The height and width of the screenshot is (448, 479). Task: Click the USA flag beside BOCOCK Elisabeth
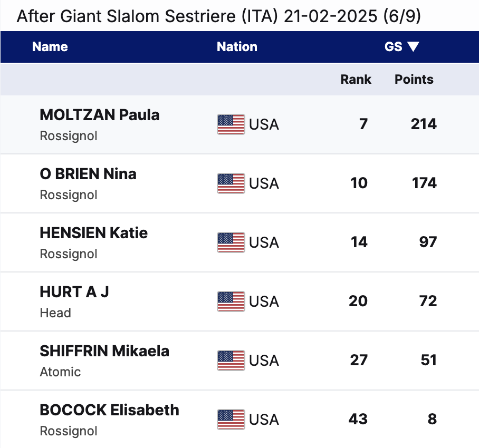coord(231,420)
